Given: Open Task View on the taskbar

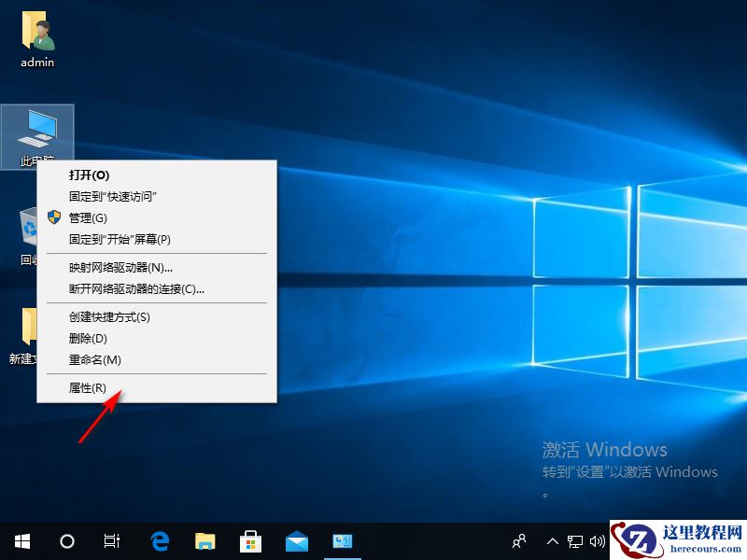Looking at the screenshot, I should coord(111,541).
